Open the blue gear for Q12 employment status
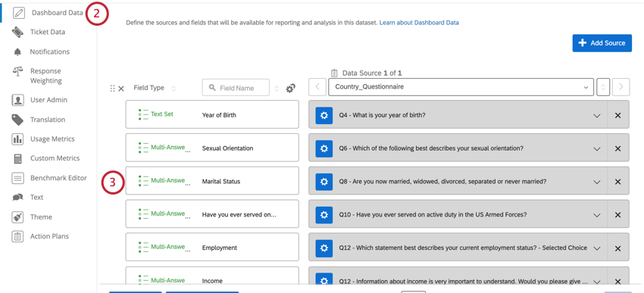Viewport: 644px width, 293px height. click(324, 248)
